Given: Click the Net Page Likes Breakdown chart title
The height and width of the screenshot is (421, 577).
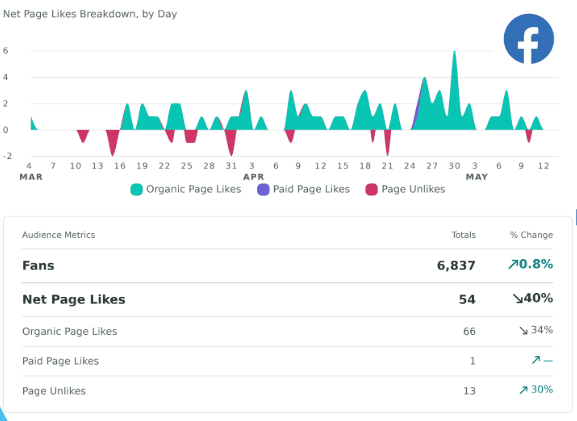Looking at the screenshot, I should coord(90,14).
